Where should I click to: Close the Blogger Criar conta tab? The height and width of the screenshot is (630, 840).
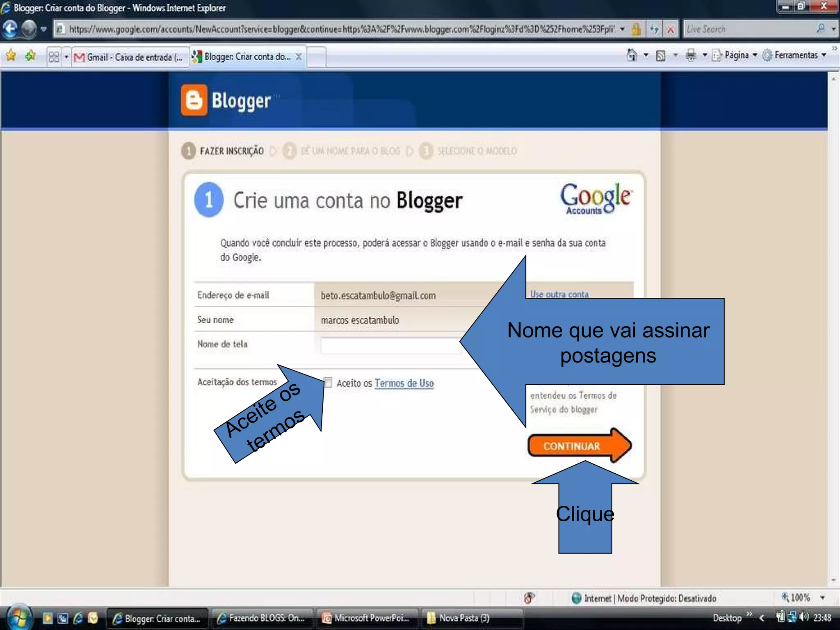[x=299, y=57]
